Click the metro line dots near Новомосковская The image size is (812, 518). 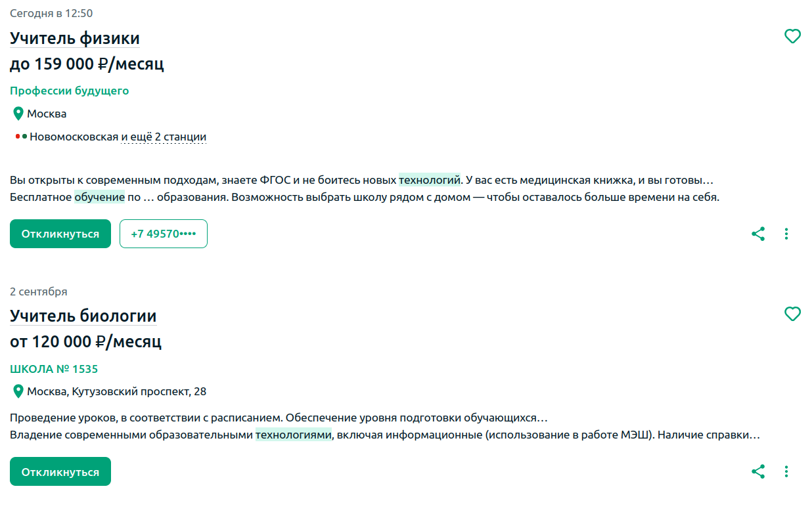pos(21,137)
